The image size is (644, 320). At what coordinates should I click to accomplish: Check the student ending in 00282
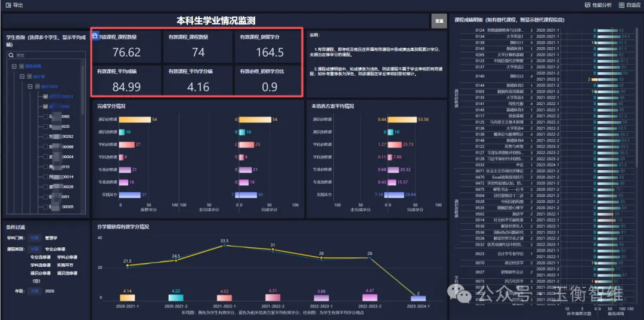point(45,137)
